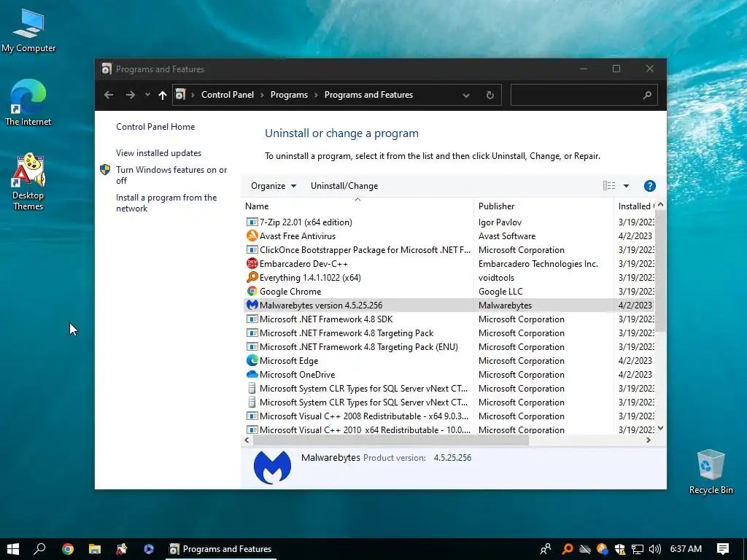Click the Igor Pavlov publisher cell
This screenshot has width=747, height=560.
click(500, 222)
